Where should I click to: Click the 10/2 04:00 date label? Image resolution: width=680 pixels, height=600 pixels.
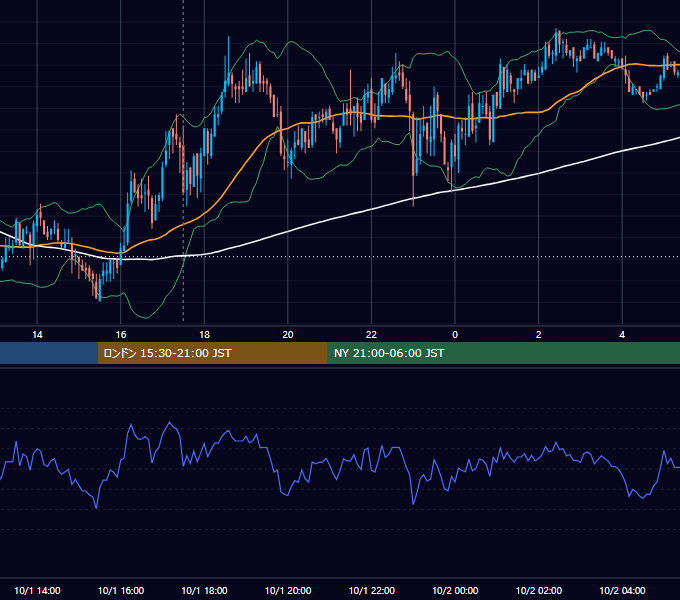[x=622, y=590]
